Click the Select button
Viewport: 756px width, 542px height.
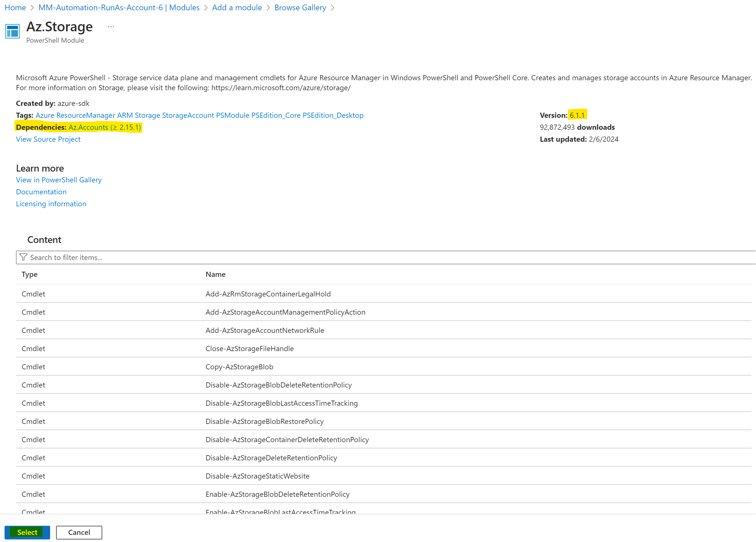coord(27,532)
